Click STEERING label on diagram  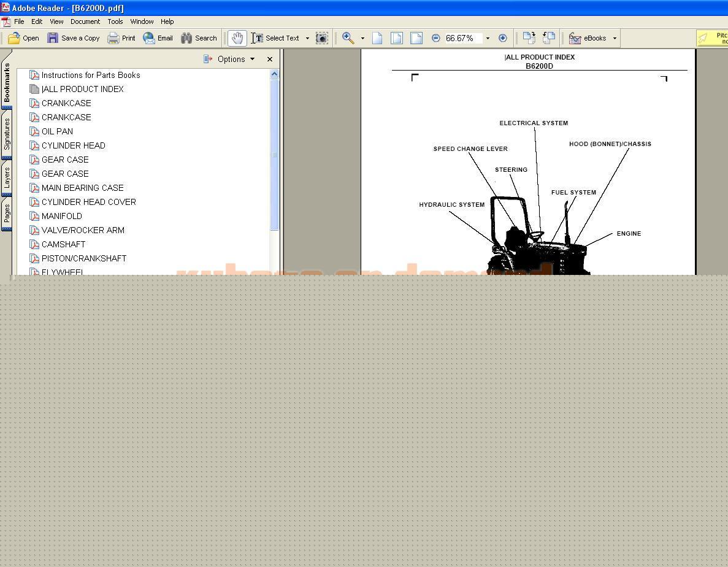[511, 169]
